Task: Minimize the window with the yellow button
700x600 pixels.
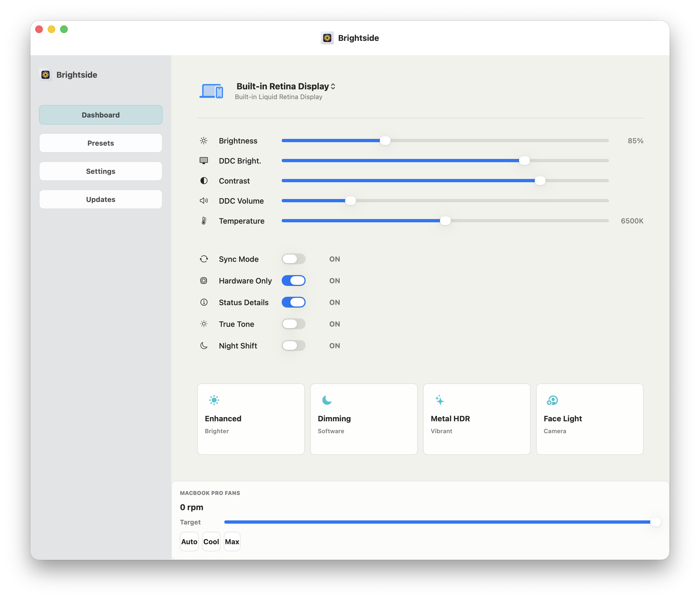Action: tap(51, 29)
